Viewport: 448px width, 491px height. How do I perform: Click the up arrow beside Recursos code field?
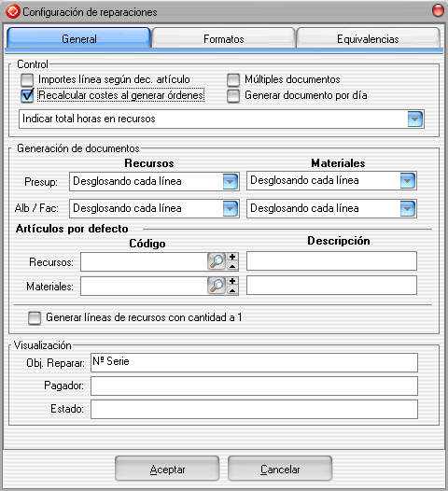[x=232, y=266]
